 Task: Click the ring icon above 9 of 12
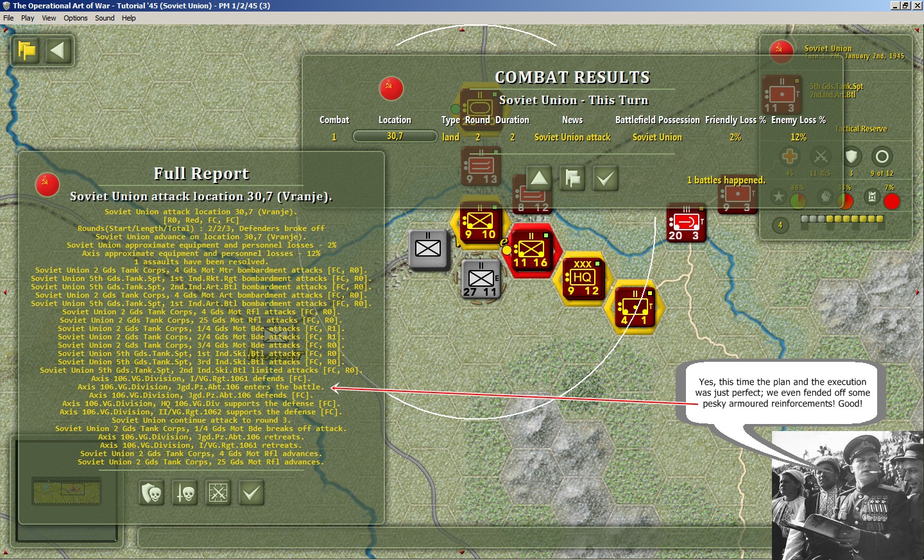coord(882,157)
